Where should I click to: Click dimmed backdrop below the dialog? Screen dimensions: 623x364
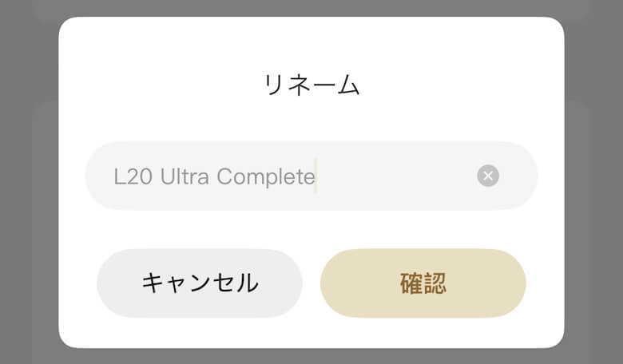tap(311, 356)
